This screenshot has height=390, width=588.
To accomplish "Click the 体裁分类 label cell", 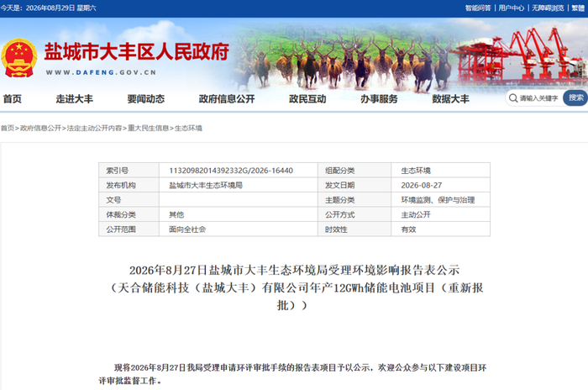I will tap(129, 214).
